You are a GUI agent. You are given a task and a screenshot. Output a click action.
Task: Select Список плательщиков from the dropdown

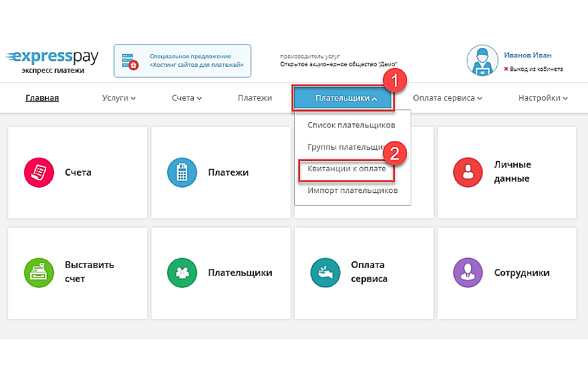351,125
